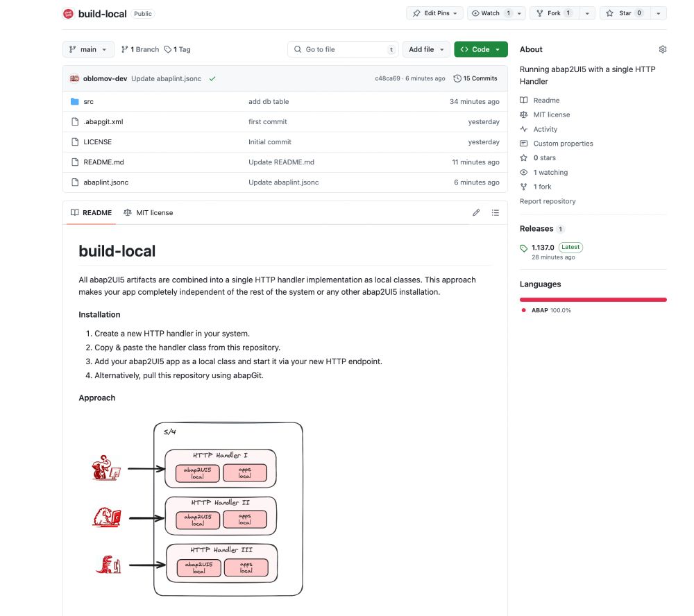Show the green commit status check mark
Screen dimensions: 694x616
point(212,78)
